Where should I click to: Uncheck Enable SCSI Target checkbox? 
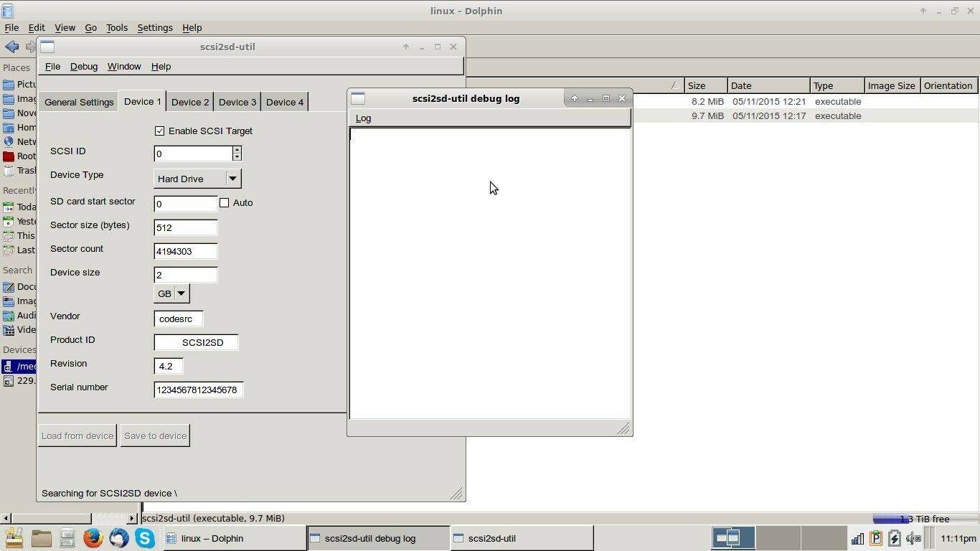point(159,131)
